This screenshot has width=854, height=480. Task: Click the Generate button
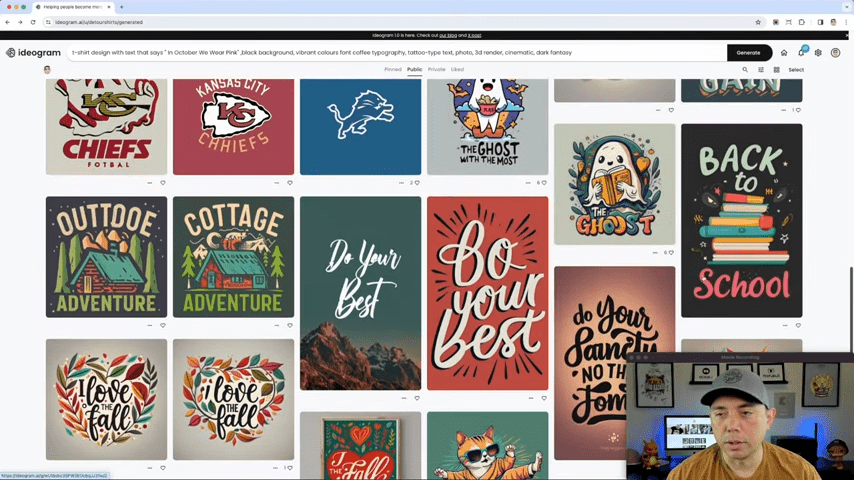click(749, 53)
